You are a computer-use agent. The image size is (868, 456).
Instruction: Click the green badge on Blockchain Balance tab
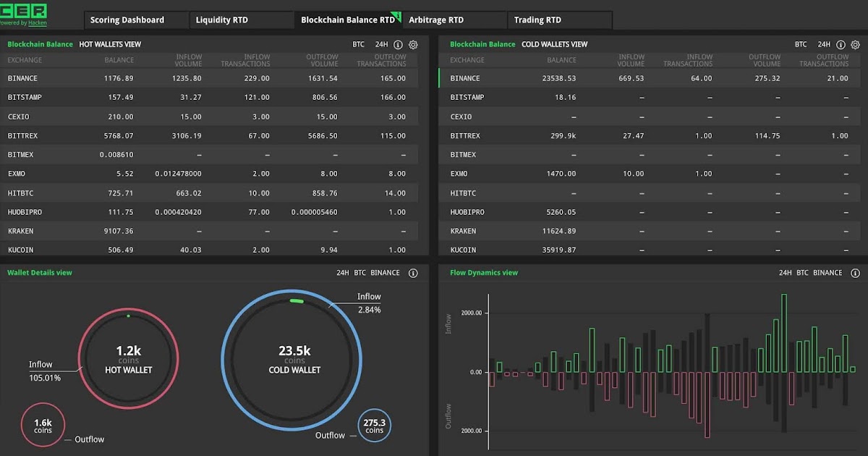(396, 16)
